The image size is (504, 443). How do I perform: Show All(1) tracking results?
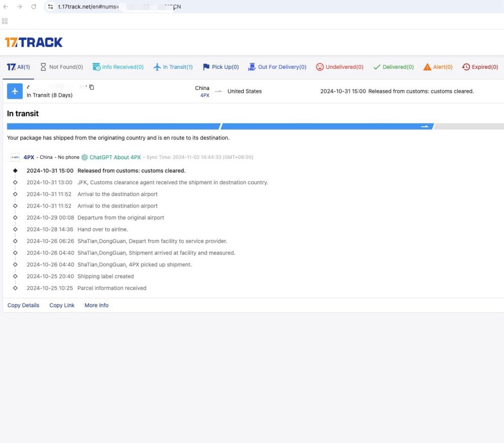coord(18,67)
